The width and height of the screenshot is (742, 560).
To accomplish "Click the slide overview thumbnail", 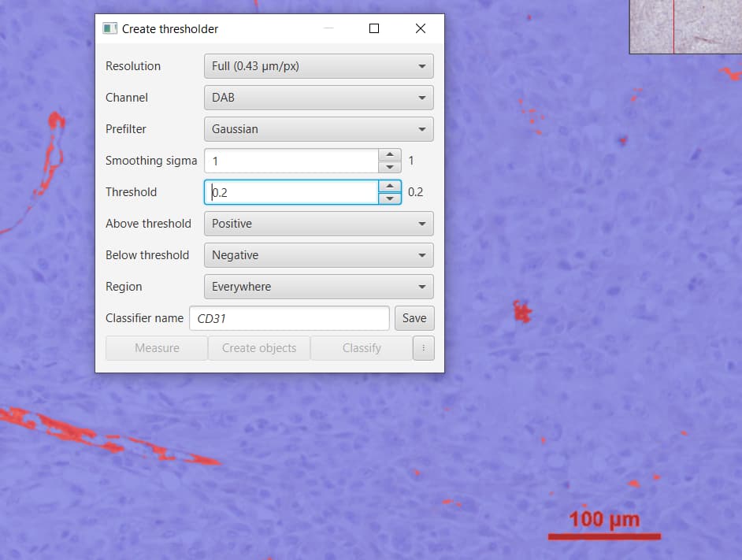I will tap(684, 27).
